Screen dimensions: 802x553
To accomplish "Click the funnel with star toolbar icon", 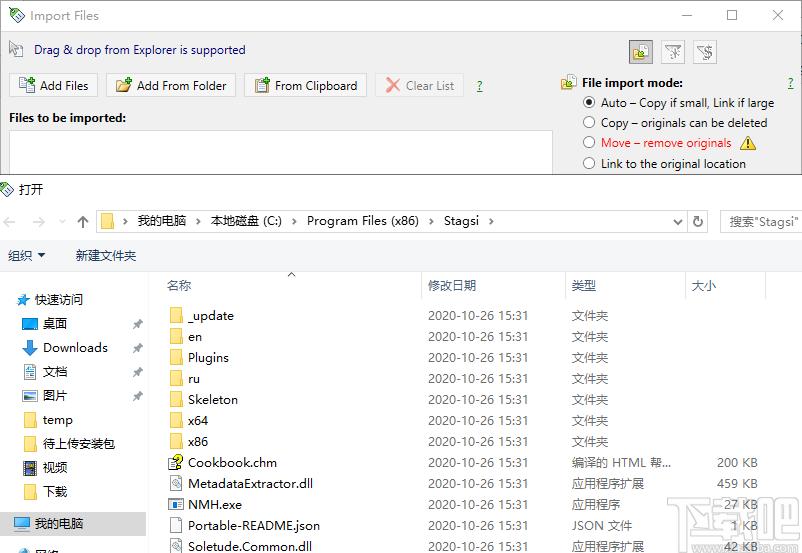I will pos(673,52).
